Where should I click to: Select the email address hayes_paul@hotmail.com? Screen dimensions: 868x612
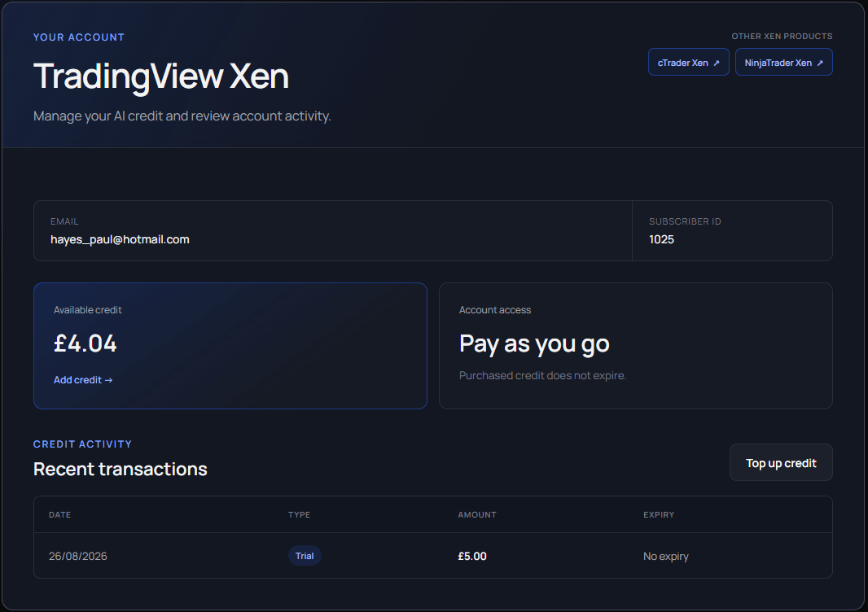(120, 239)
